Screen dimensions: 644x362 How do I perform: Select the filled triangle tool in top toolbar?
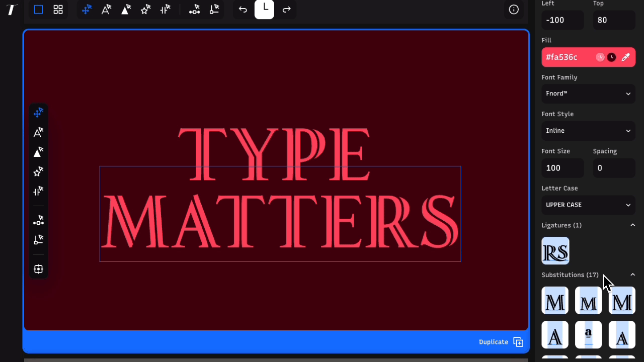click(x=126, y=10)
